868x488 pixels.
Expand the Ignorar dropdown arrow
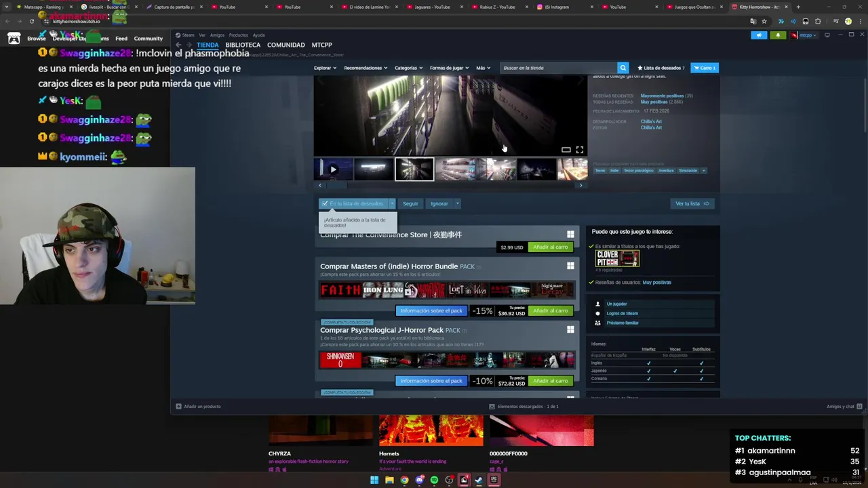tap(458, 203)
